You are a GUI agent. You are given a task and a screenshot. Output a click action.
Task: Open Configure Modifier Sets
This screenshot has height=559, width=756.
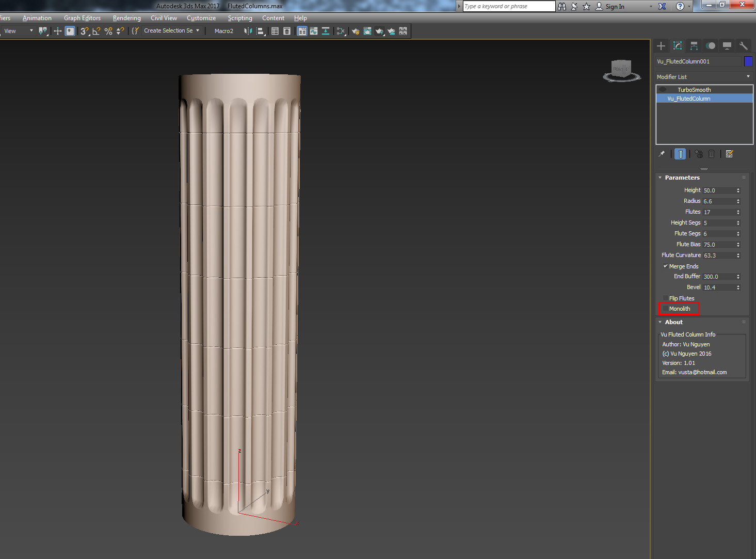click(x=729, y=153)
